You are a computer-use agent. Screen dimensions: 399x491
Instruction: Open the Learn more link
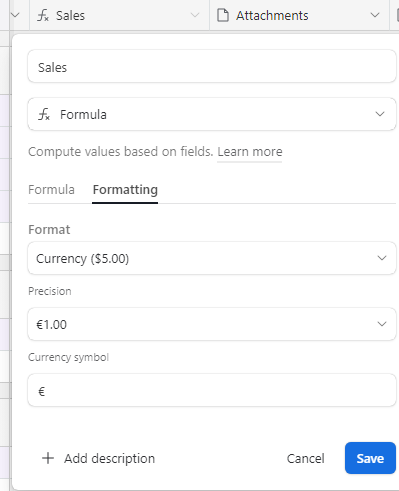[x=250, y=152]
